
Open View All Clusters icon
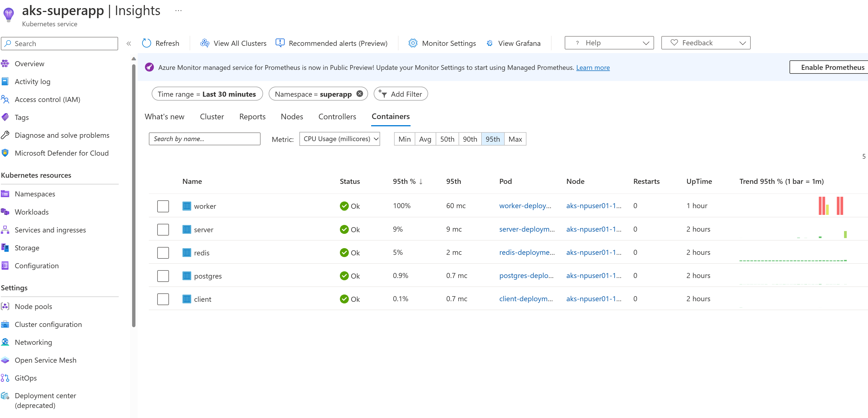[205, 43]
